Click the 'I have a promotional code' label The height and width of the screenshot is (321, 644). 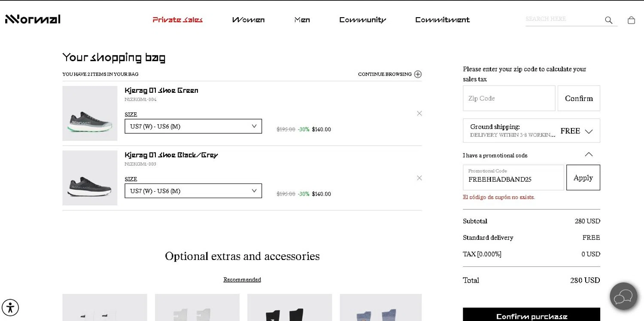[x=495, y=156]
